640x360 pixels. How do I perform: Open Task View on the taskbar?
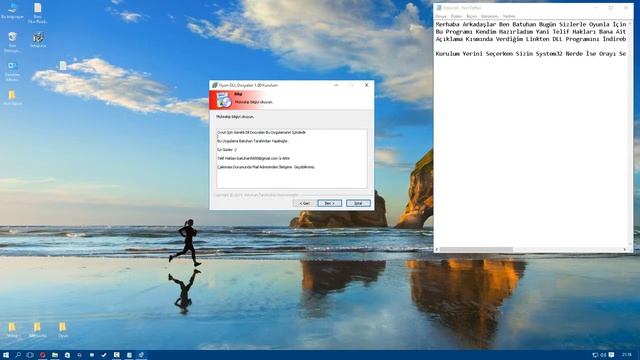(30, 355)
